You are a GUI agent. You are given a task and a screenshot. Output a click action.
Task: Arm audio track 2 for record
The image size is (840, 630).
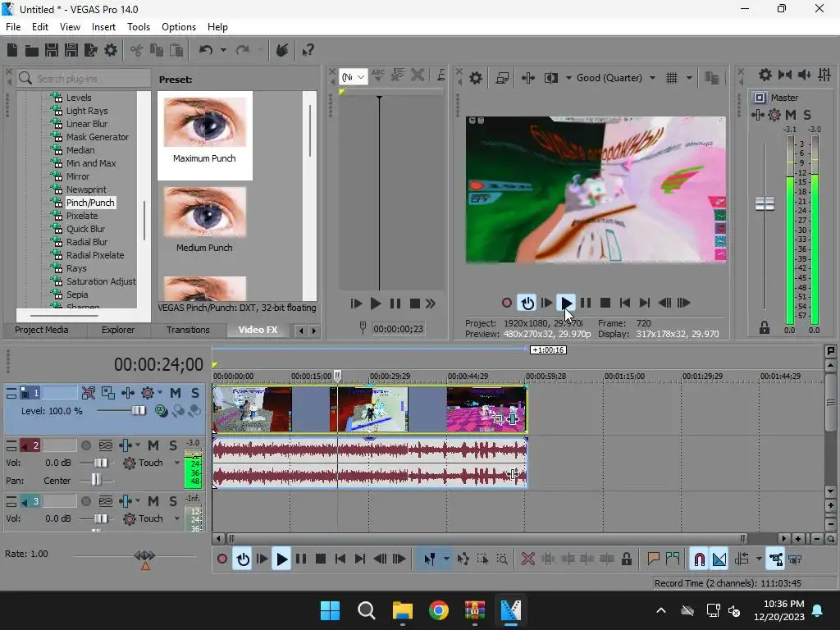85,445
